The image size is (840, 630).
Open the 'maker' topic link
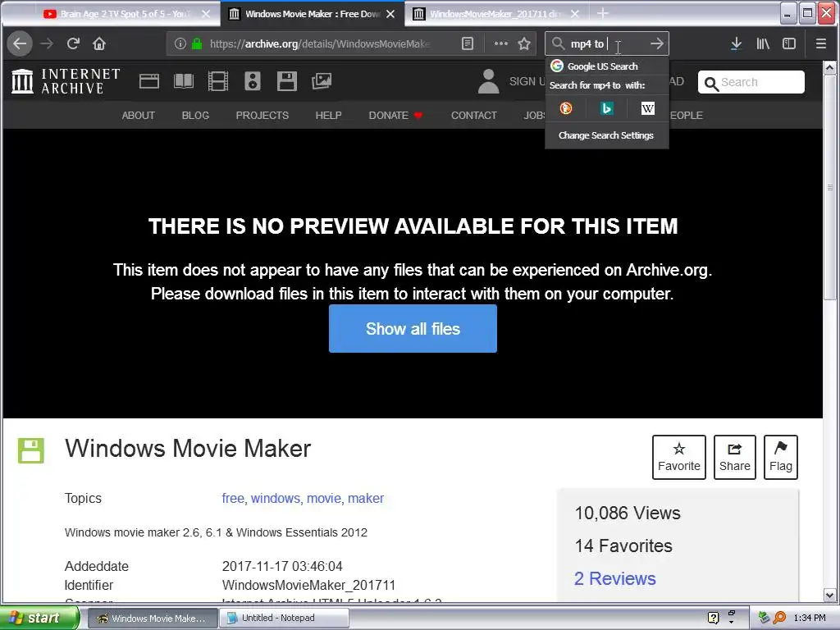coord(366,498)
